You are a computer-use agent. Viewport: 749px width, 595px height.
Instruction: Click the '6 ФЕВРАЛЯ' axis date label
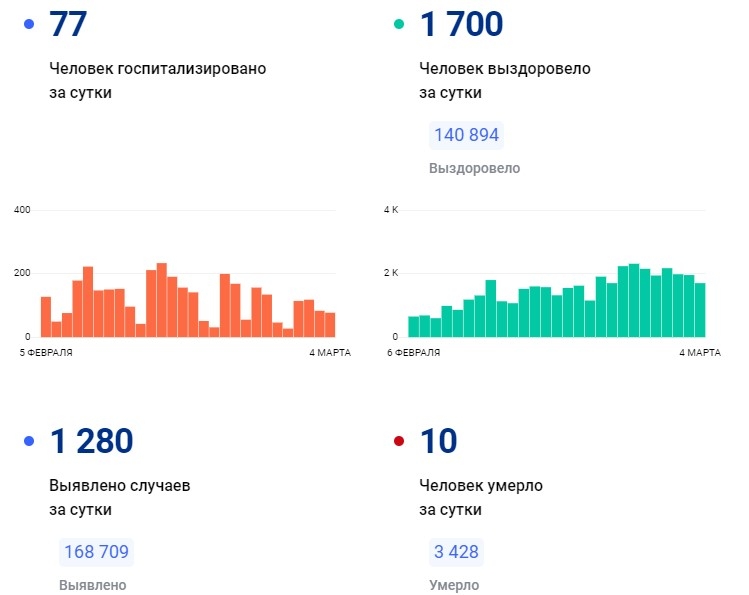[415, 352]
